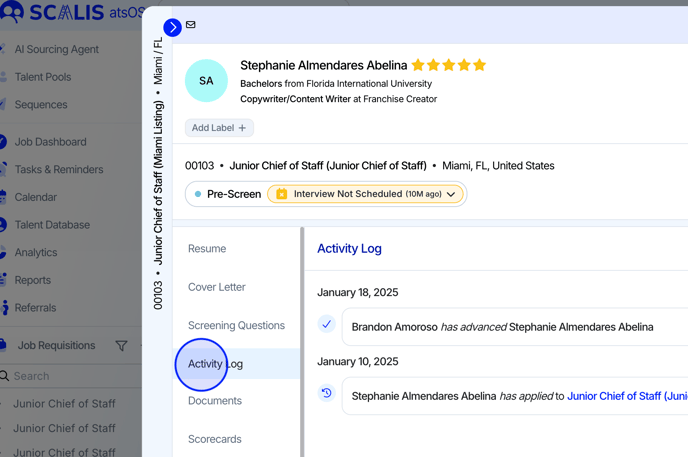Open the Junior Chief of Staff job link
This screenshot has height=457, width=688.
coord(626,396)
